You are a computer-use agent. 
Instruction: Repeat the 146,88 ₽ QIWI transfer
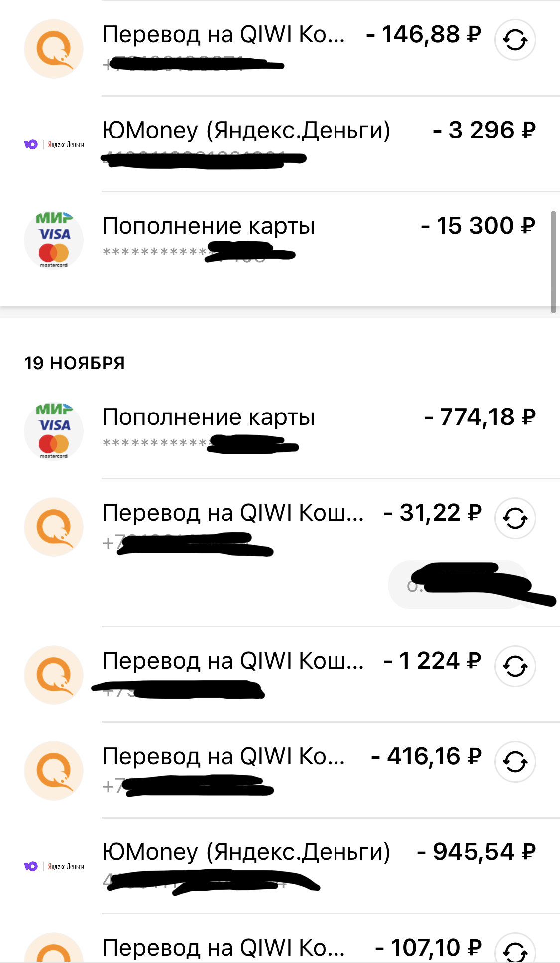(x=515, y=40)
